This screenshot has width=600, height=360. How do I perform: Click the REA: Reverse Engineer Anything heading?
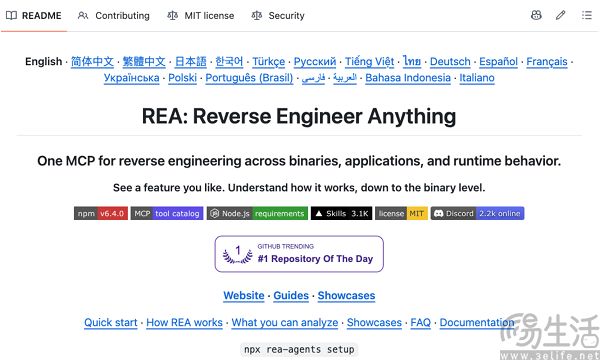tap(299, 116)
